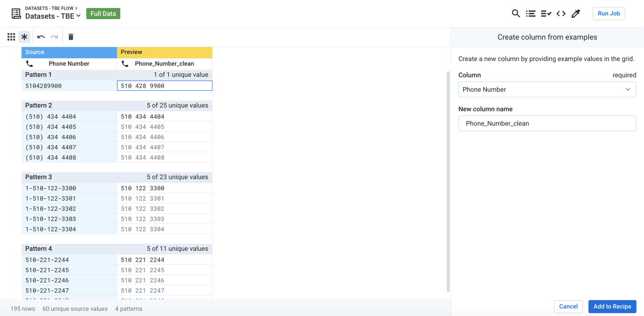Click the list with checkmark icon
Screen dimensions: 644x316
coord(546,13)
